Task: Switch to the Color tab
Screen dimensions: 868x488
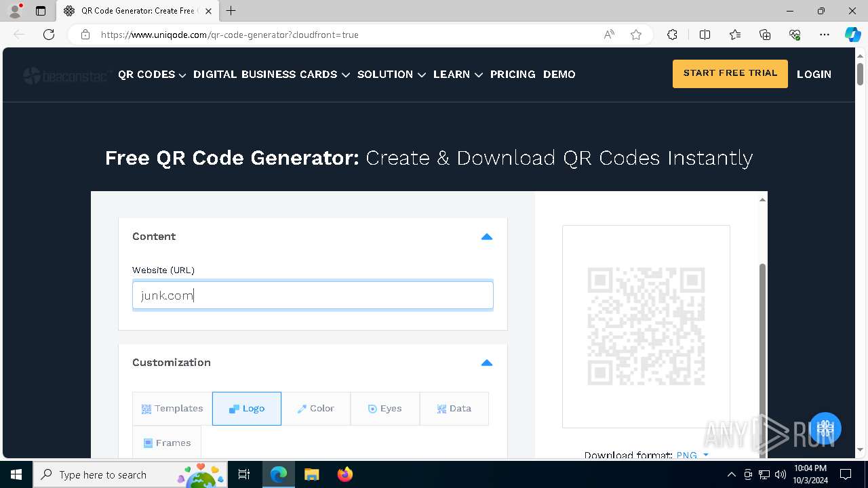Action: pyautogui.click(x=316, y=409)
